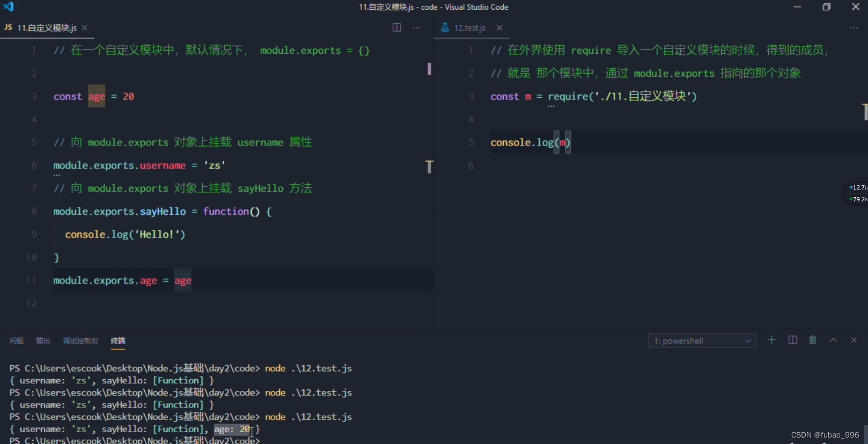The height and width of the screenshot is (444, 868).
Task: Click the network speed floating widget
Action: tap(857, 193)
